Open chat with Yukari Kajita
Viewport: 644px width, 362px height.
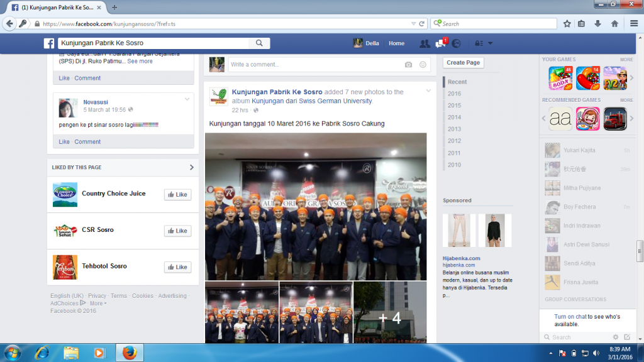click(587, 150)
